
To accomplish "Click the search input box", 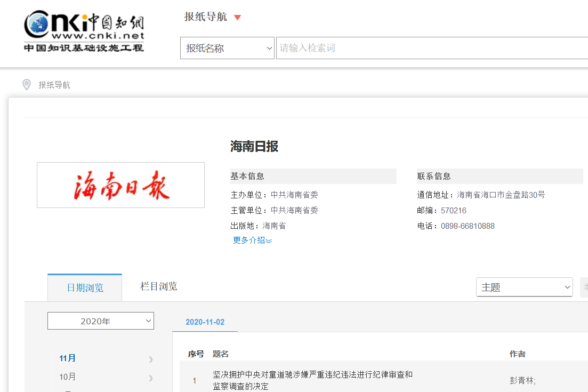I will (426, 48).
